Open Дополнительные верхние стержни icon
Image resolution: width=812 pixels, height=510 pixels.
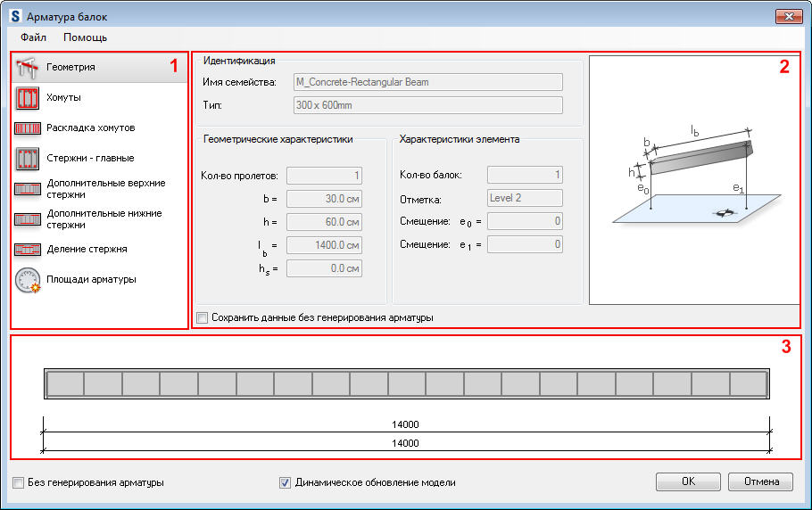pyautogui.click(x=27, y=189)
